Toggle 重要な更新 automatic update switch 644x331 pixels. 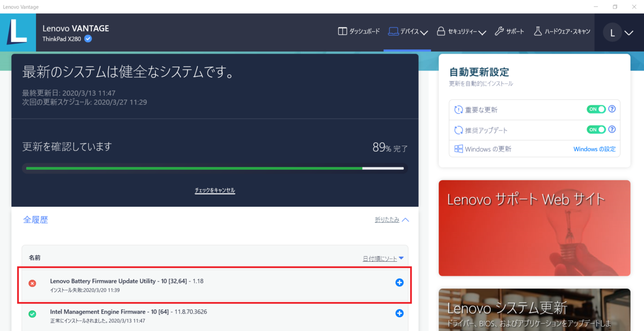(596, 109)
